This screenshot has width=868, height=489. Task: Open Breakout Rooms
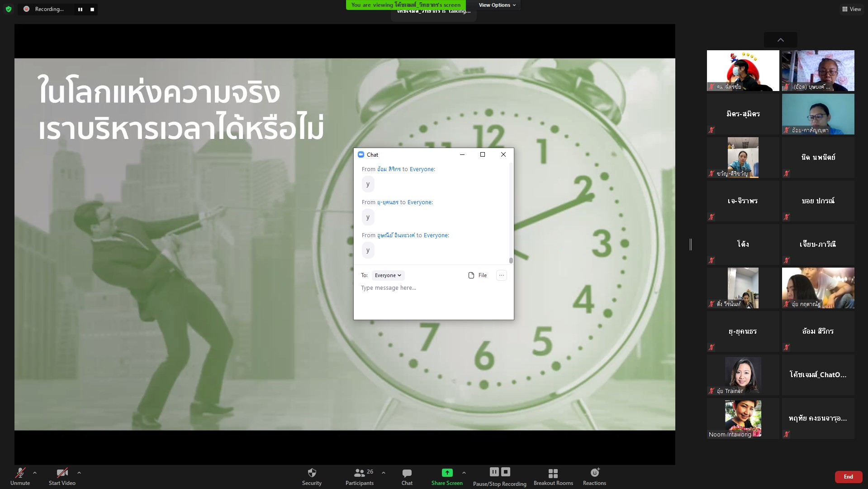[553, 473]
